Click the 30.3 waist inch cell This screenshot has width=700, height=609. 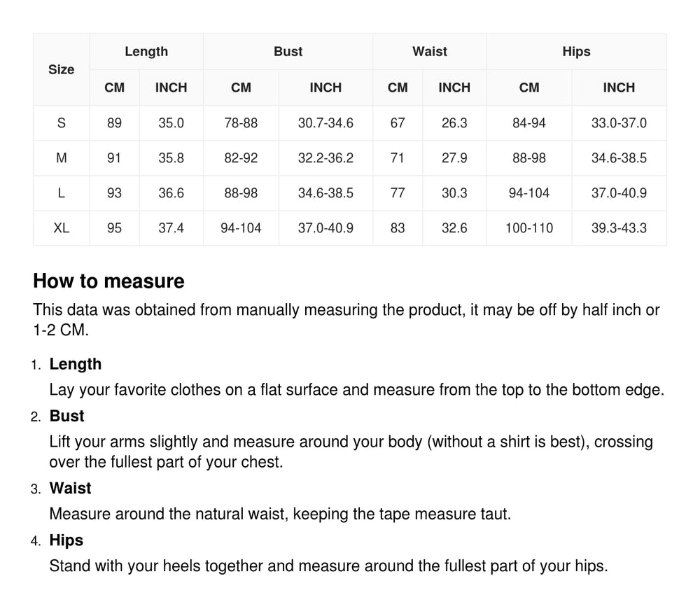click(x=454, y=193)
